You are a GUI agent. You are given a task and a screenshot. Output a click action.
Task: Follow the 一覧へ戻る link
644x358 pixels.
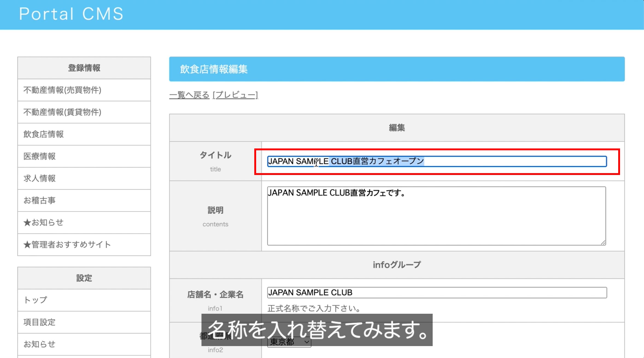(x=189, y=95)
